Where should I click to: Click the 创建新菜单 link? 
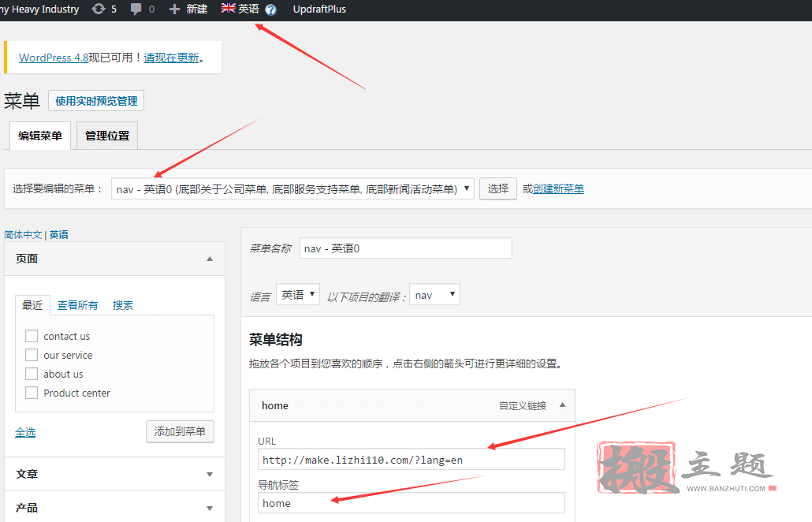[558, 188]
